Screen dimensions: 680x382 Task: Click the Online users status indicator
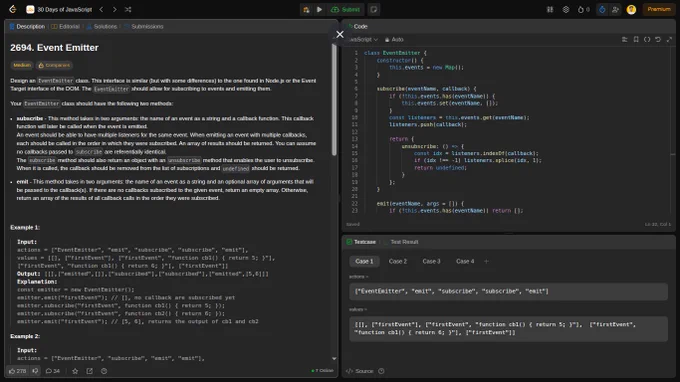tap(322, 371)
